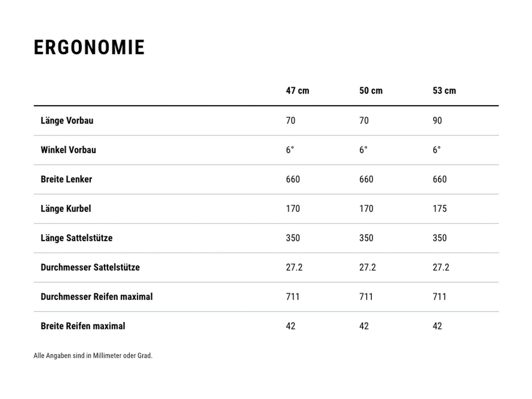Click the 6° value under 50 cm
This screenshot has height=399, width=532.
(x=363, y=150)
